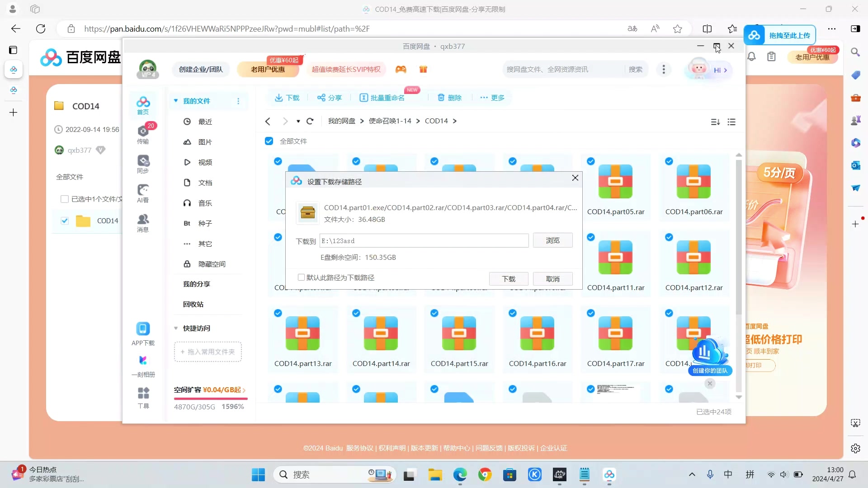Click the download path field E:\123asd
The height and width of the screenshot is (488, 868).
(x=424, y=241)
